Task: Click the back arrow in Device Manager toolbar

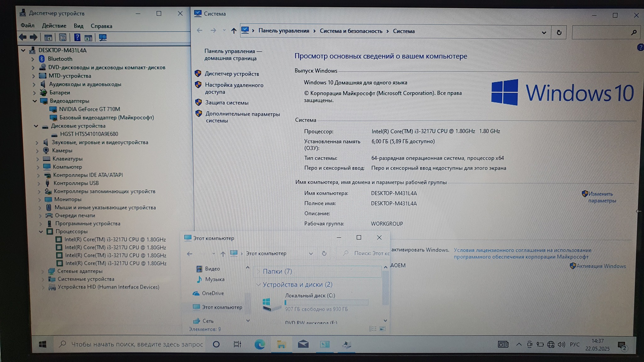Action: (x=23, y=37)
